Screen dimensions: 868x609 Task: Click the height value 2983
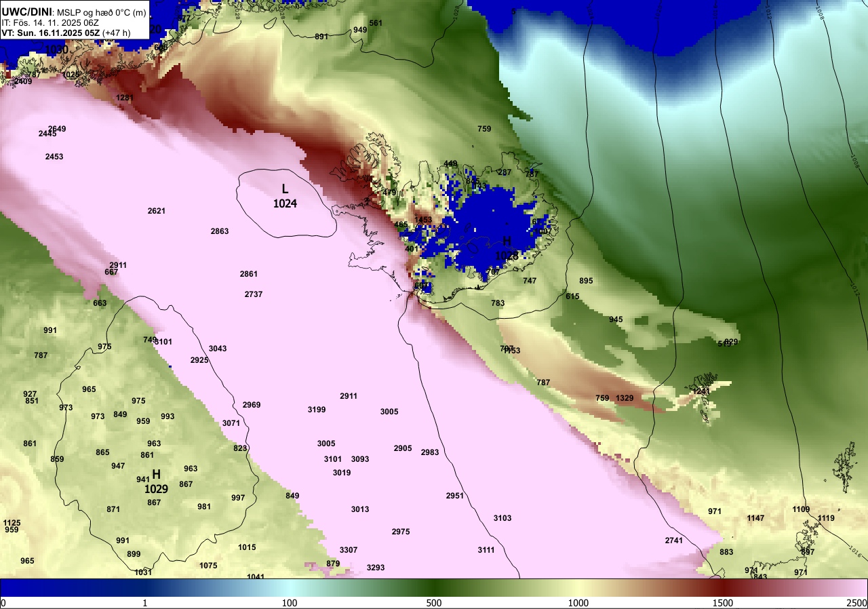430,452
